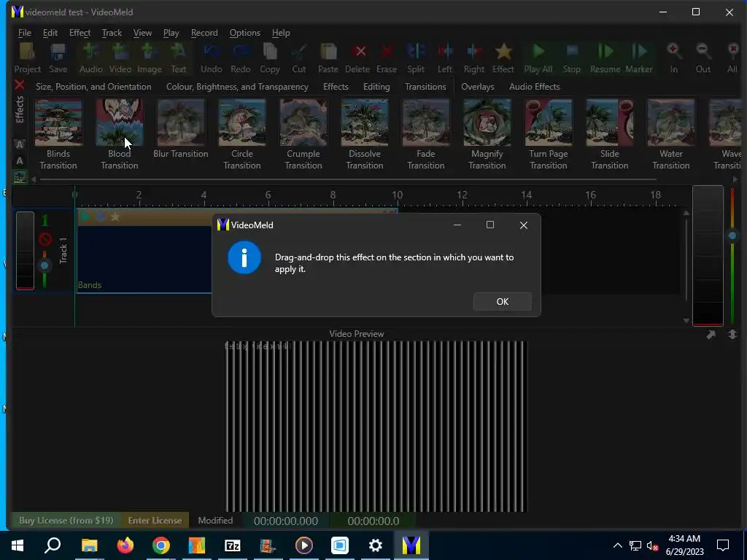Image resolution: width=747 pixels, height=560 pixels.
Task: Click the Stop playback button
Action: pyautogui.click(x=572, y=58)
